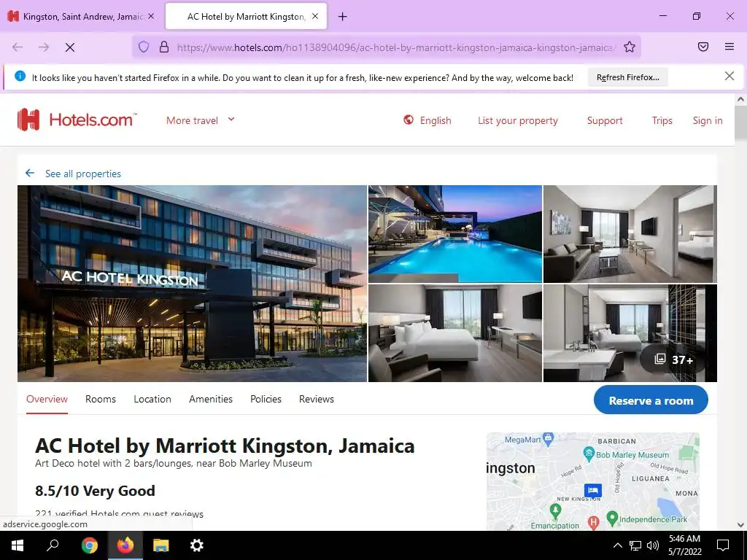Click the Independence Park map pin
The width and height of the screenshot is (747, 560).
(612, 518)
